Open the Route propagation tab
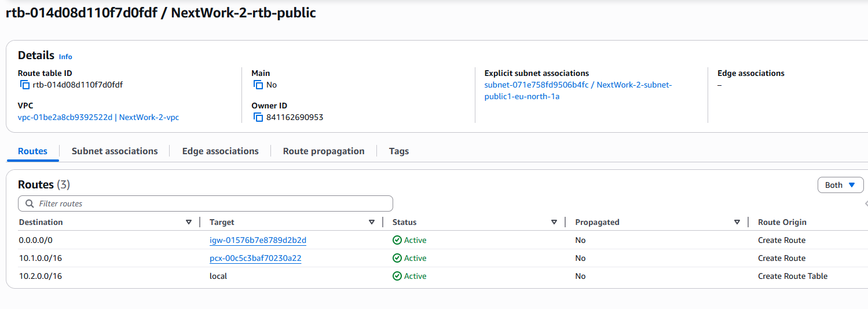This screenshot has height=309, width=868. pos(324,151)
